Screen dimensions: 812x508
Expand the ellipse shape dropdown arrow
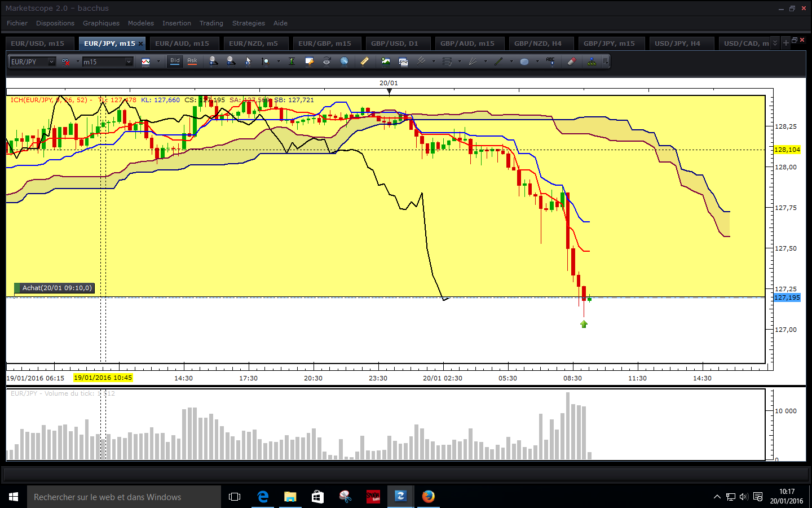[x=537, y=62]
